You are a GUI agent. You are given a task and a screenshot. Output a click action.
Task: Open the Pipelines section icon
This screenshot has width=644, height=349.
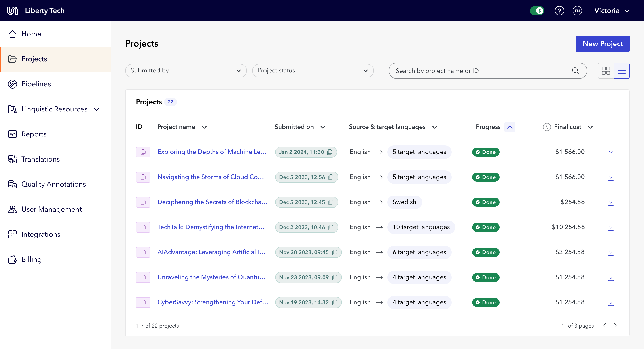click(13, 84)
